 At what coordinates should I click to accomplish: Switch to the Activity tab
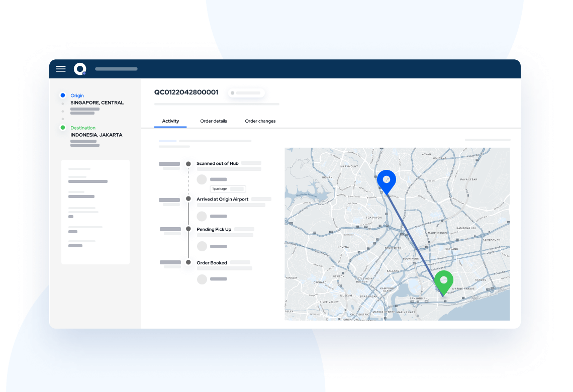(x=170, y=121)
